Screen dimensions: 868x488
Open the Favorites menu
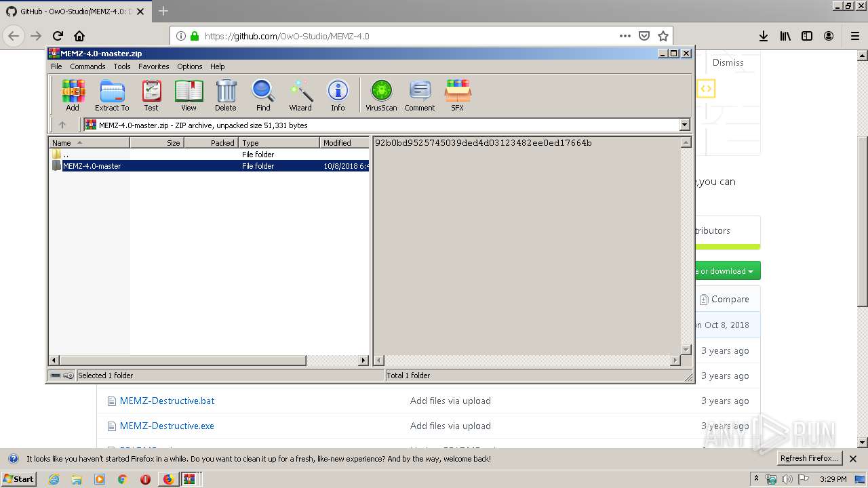(x=154, y=66)
